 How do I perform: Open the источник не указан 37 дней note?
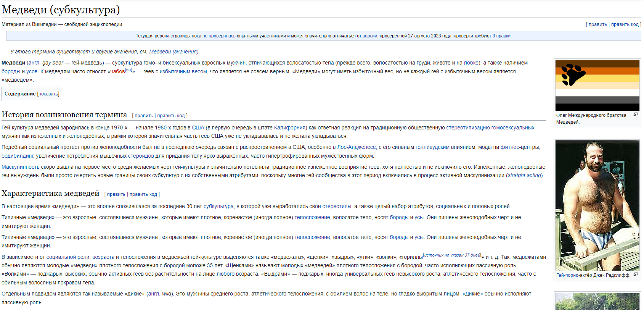point(452,255)
